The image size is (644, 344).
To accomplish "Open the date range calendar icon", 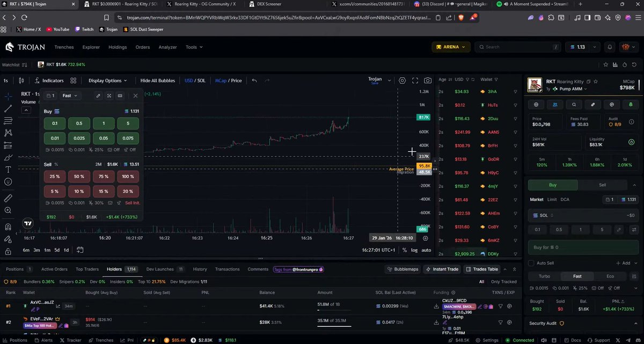I will [80, 250].
